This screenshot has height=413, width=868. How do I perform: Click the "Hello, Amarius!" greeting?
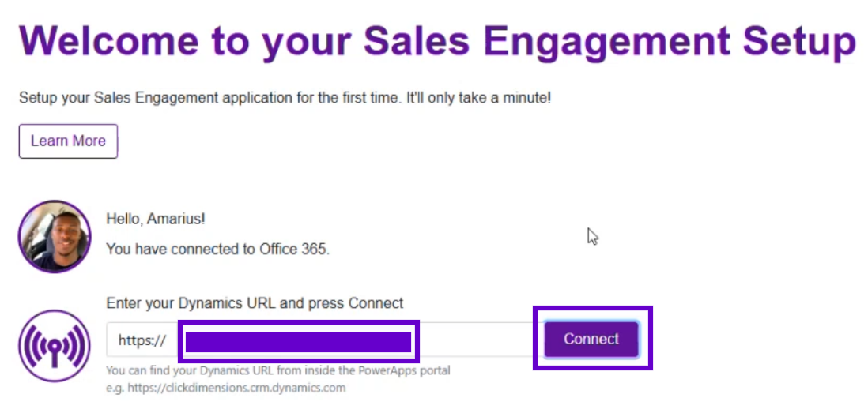156,220
